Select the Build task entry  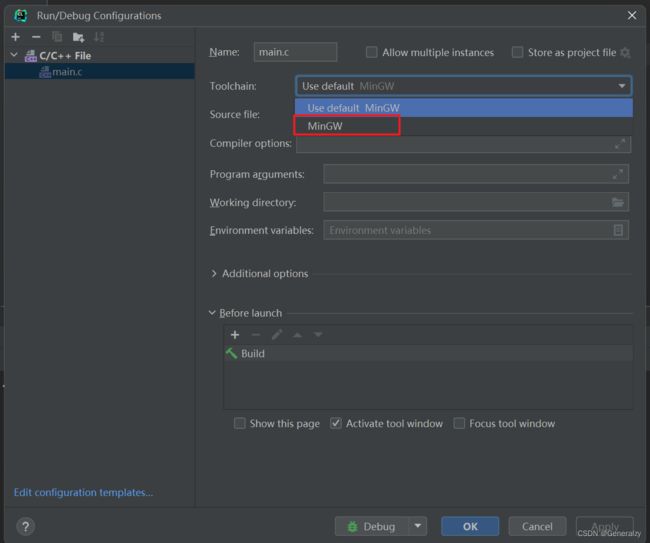428,354
